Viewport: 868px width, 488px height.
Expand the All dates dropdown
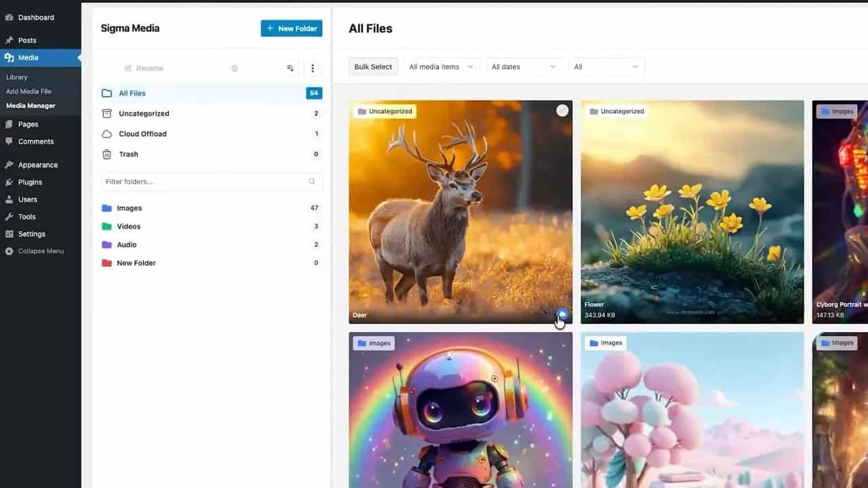[x=524, y=66]
